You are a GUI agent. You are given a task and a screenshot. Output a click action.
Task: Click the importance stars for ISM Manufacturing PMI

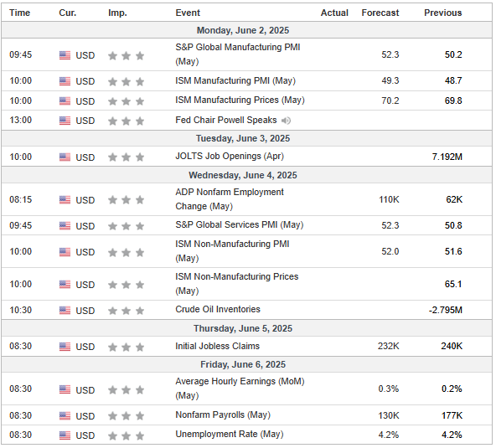click(x=127, y=82)
